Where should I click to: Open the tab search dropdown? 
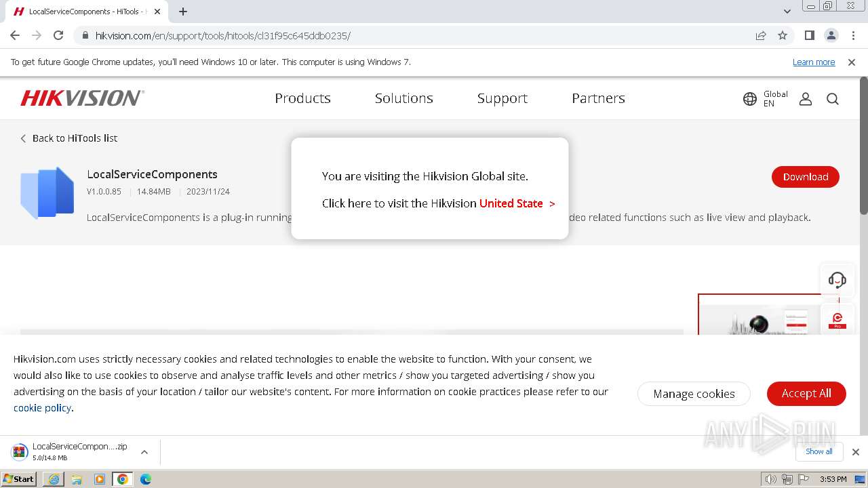(x=787, y=12)
